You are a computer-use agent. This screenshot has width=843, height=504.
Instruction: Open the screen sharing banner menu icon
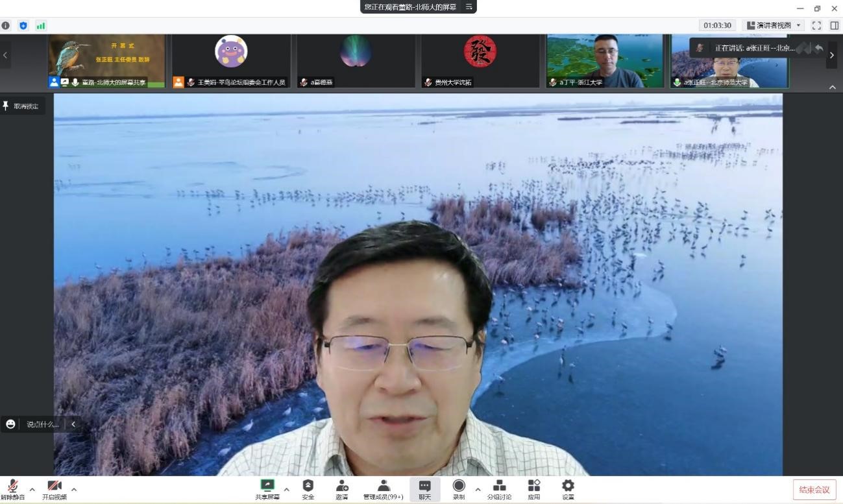(x=469, y=6)
